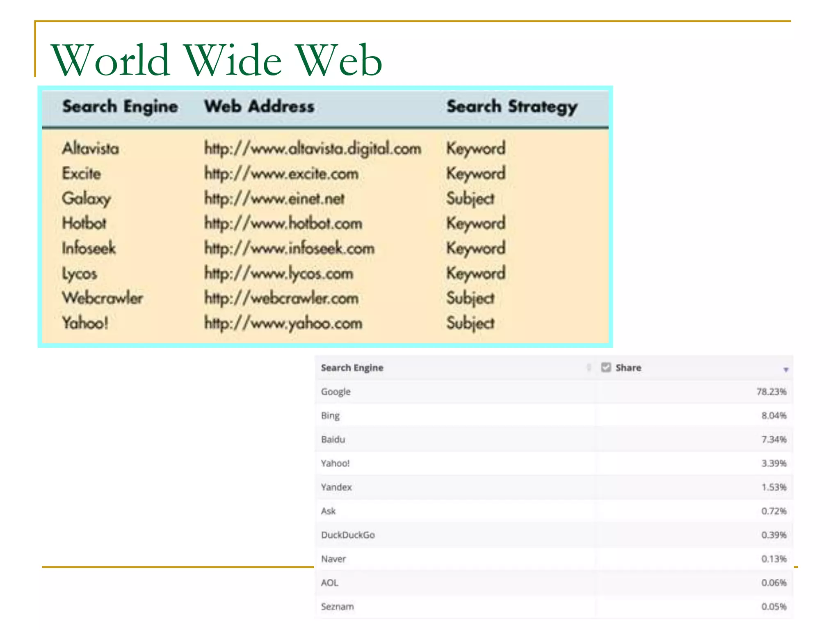Select the Google row name
This screenshot has width=840, height=630.
[x=336, y=392]
